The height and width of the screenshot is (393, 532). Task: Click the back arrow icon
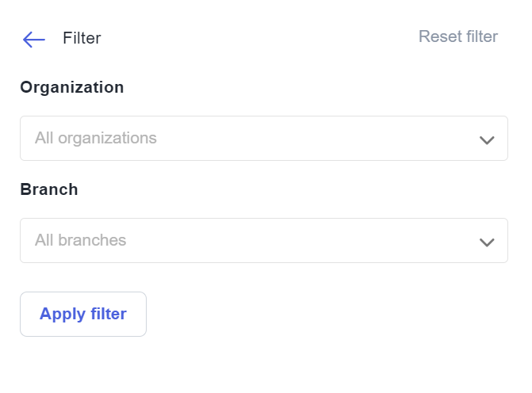[34, 39]
